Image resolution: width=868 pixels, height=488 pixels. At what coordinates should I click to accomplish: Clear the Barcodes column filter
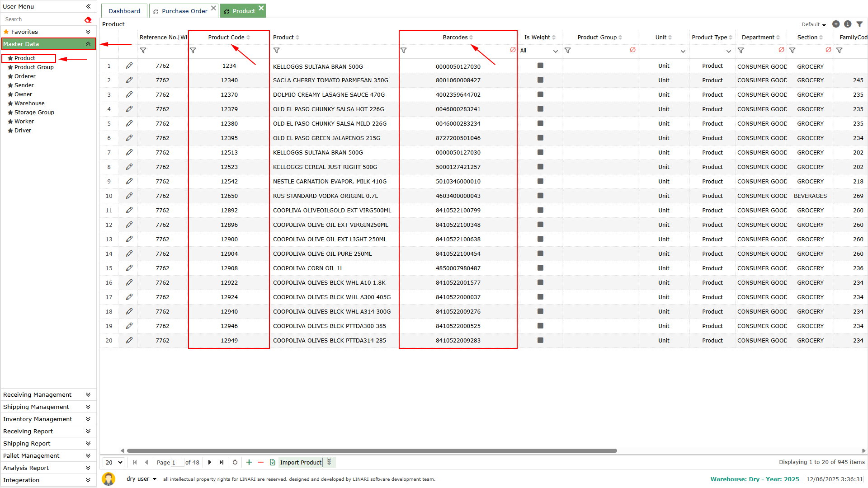(x=513, y=50)
